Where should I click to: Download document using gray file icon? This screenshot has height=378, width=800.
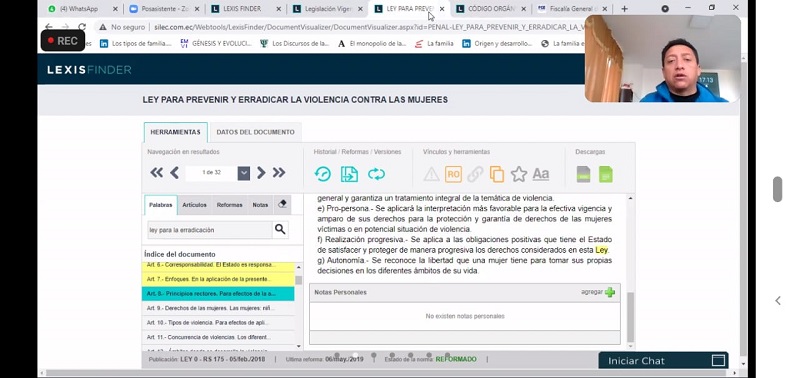(x=583, y=174)
